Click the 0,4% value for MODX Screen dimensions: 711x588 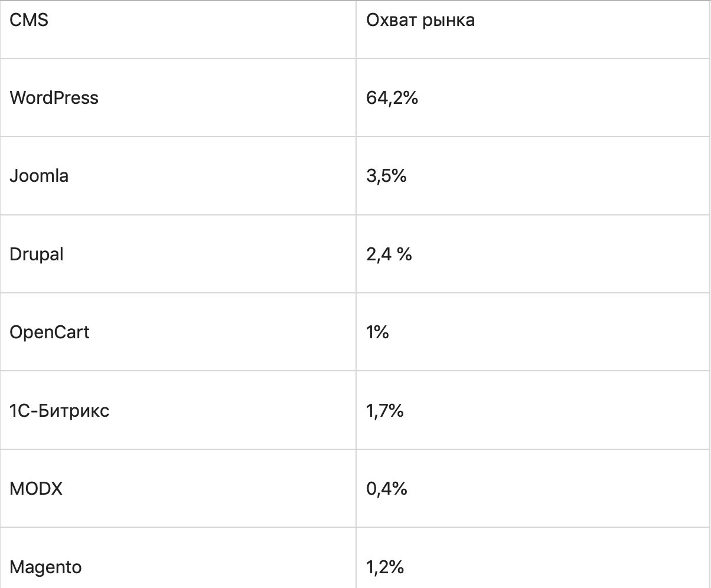coord(387,489)
